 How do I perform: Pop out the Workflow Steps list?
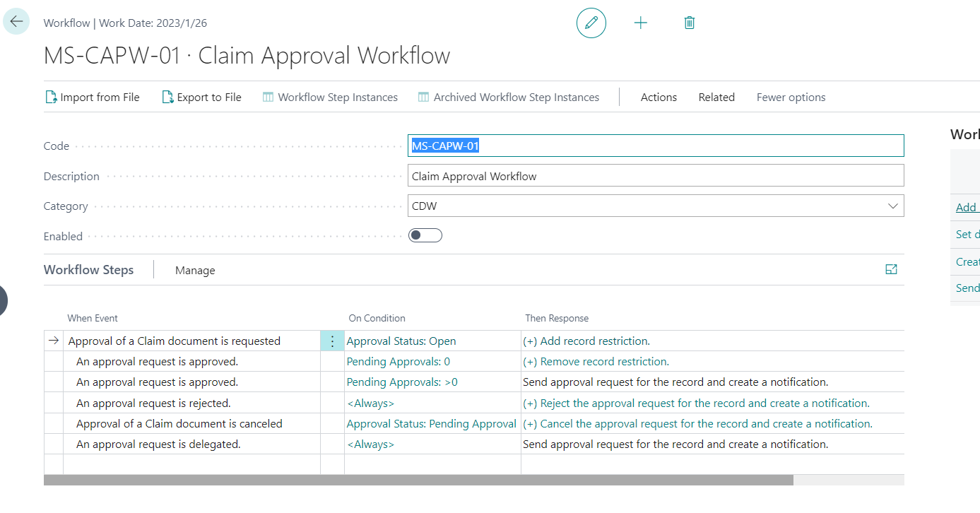(891, 269)
